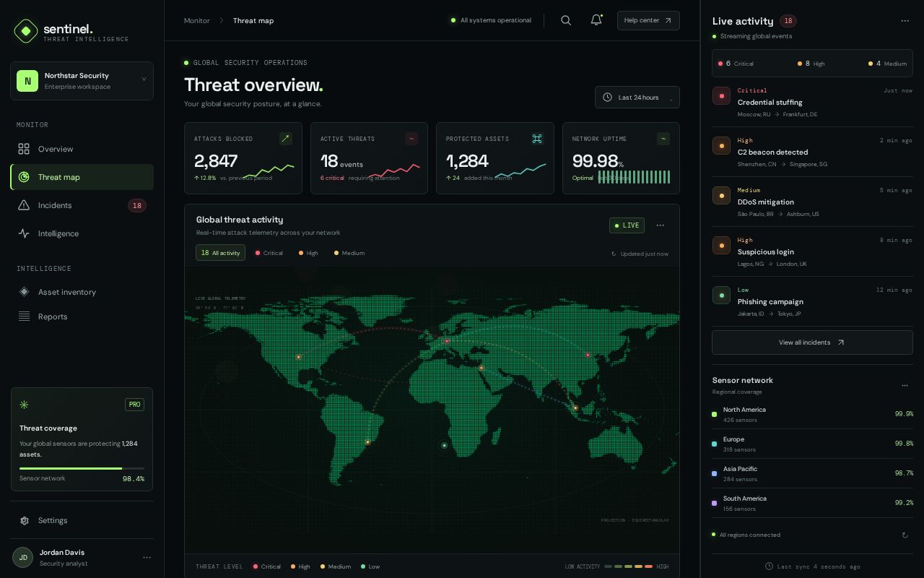Image resolution: width=924 pixels, height=578 pixels.
Task: Open the DDoS mitigation event
Action: (x=812, y=202)
